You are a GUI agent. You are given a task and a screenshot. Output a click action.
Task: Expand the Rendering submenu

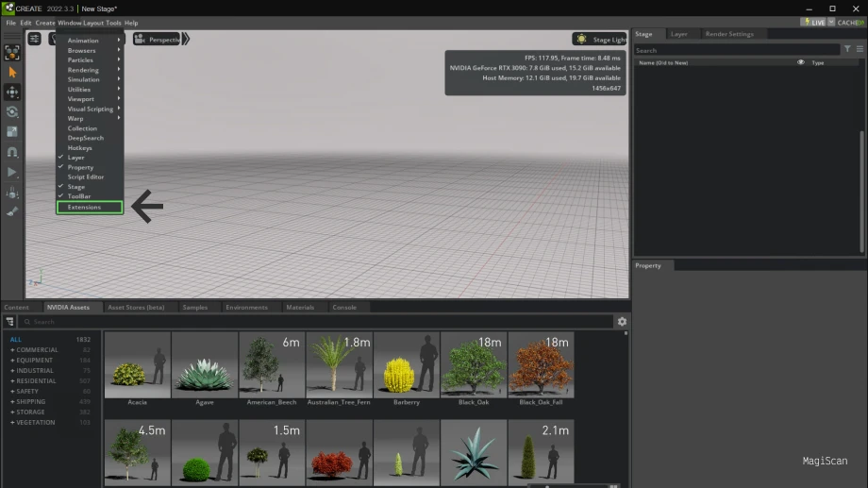tap(89, 70)
